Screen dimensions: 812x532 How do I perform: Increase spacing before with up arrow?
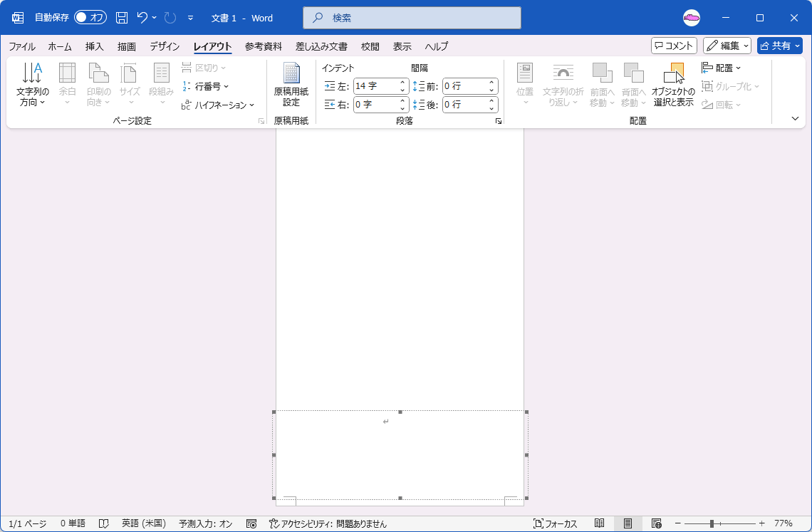point(491,83)
